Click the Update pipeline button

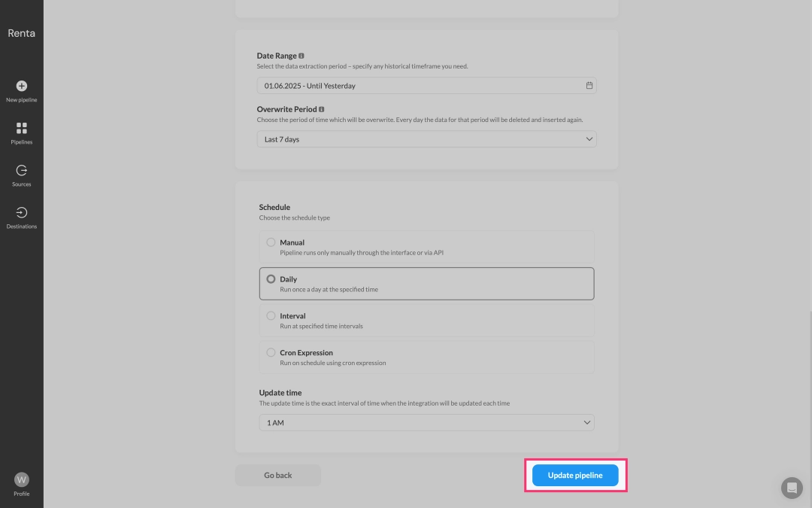click(x=575, y=476)
